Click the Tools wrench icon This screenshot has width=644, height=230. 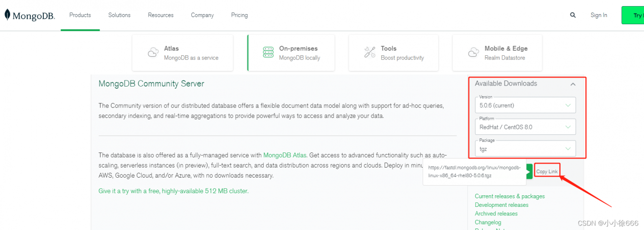(x=370, y=52)
